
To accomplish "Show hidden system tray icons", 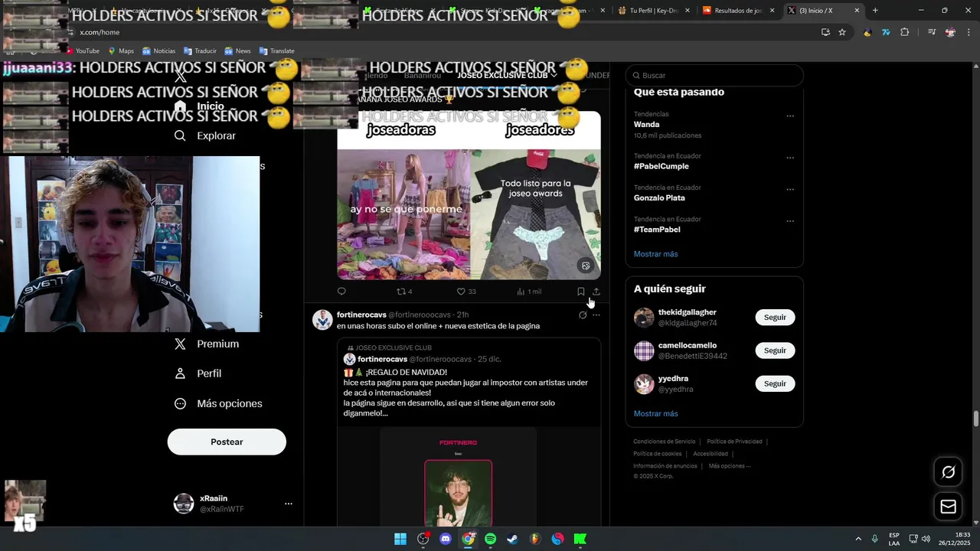I will click(858, 539).
